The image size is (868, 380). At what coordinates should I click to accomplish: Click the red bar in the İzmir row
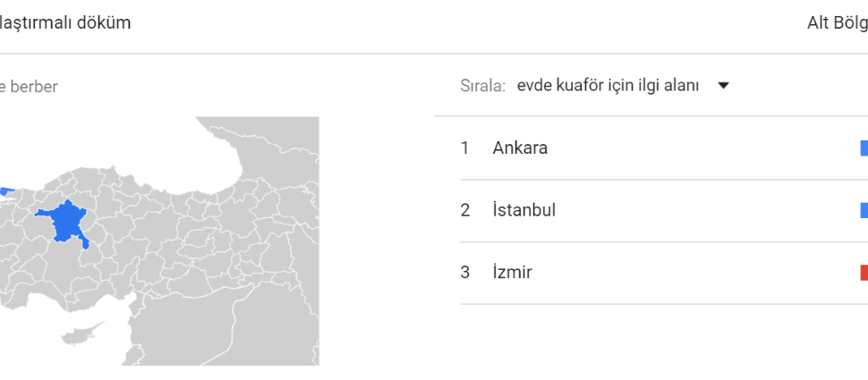coord(864,273)
